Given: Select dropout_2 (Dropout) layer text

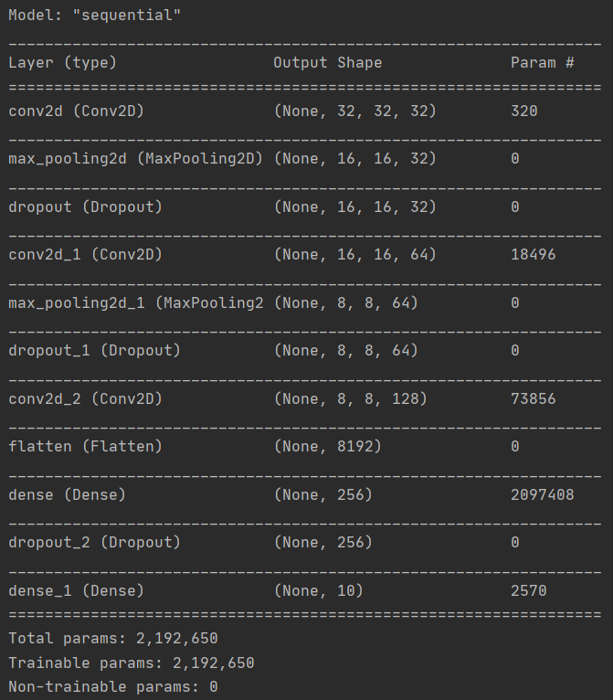Looking at the screenshot, I should (94, 543).
